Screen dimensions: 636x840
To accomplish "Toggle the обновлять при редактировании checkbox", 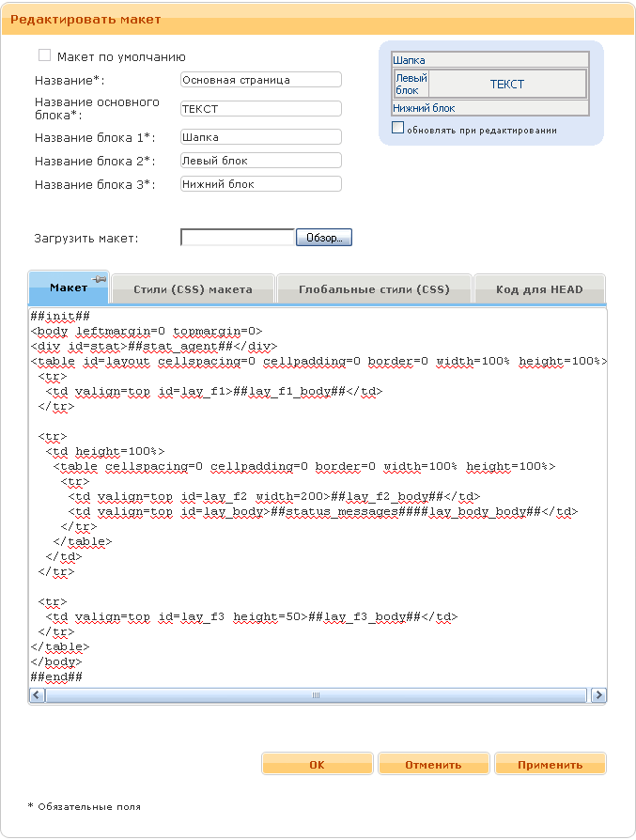I will (x=398, y=129).
